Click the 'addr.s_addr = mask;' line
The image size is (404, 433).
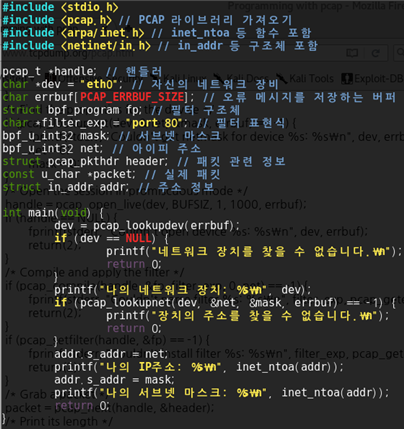[x=114, y=380]
